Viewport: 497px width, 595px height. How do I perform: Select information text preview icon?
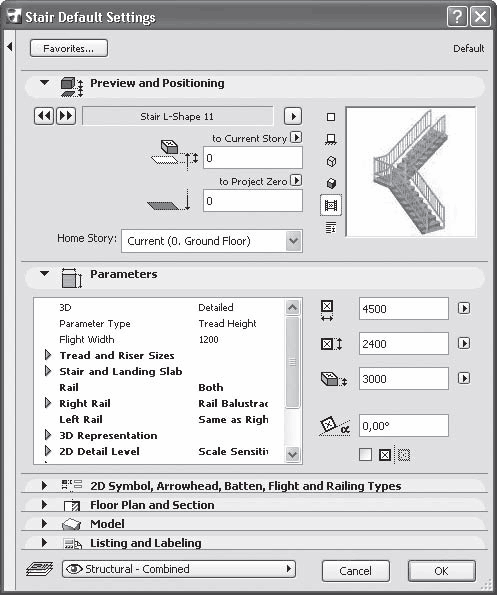(331, 228)
